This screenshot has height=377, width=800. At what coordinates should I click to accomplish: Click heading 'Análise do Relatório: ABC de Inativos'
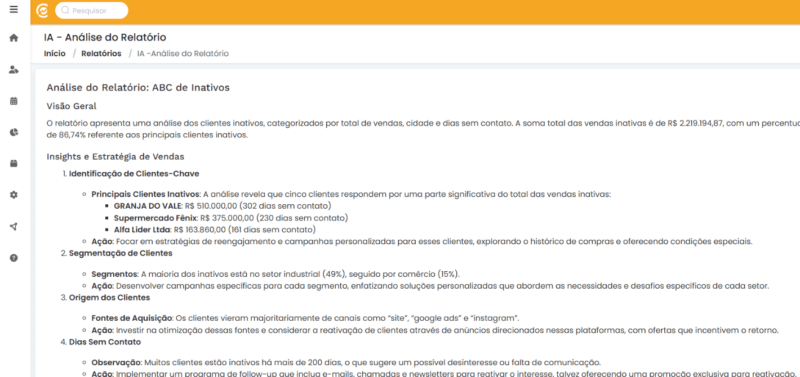(138, 88)
